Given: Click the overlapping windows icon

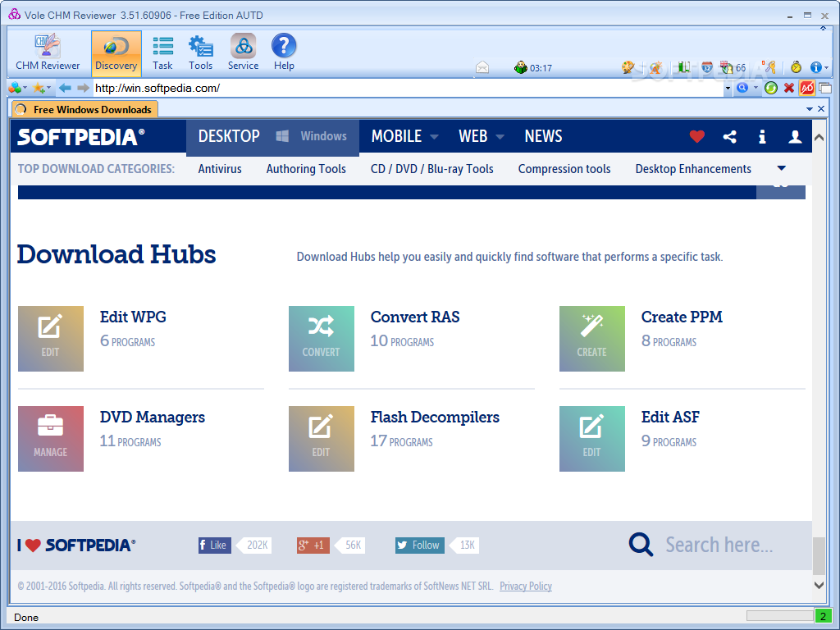Looking at the screenshot, I should [x=825, y=88].
